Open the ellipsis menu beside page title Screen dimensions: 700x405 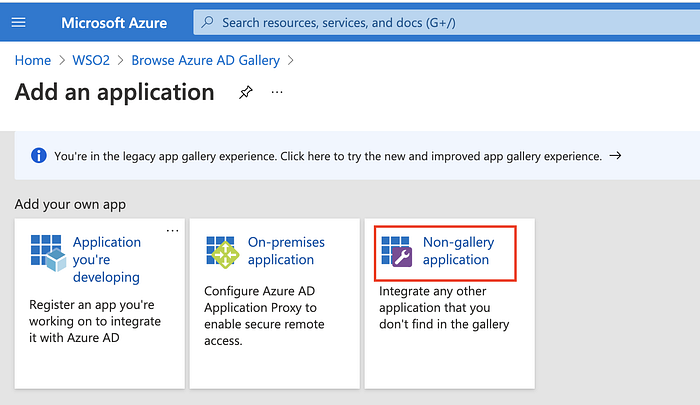click(277, 92)
